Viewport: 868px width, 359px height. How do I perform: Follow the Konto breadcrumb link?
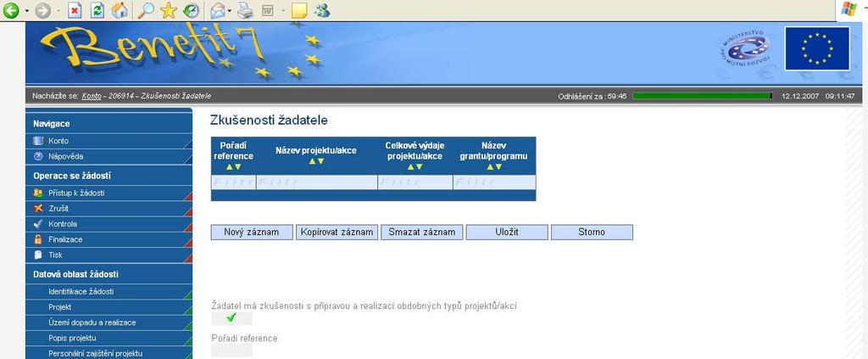coord(92,97)
